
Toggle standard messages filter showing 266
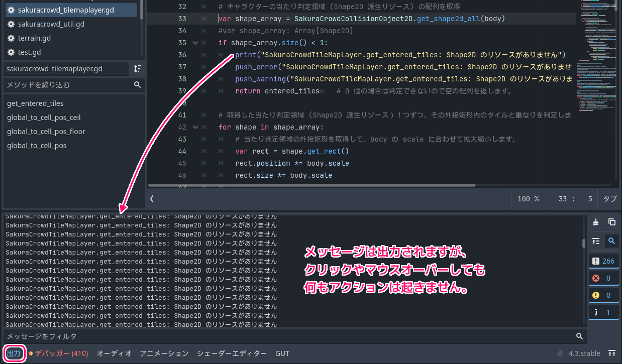603,261
